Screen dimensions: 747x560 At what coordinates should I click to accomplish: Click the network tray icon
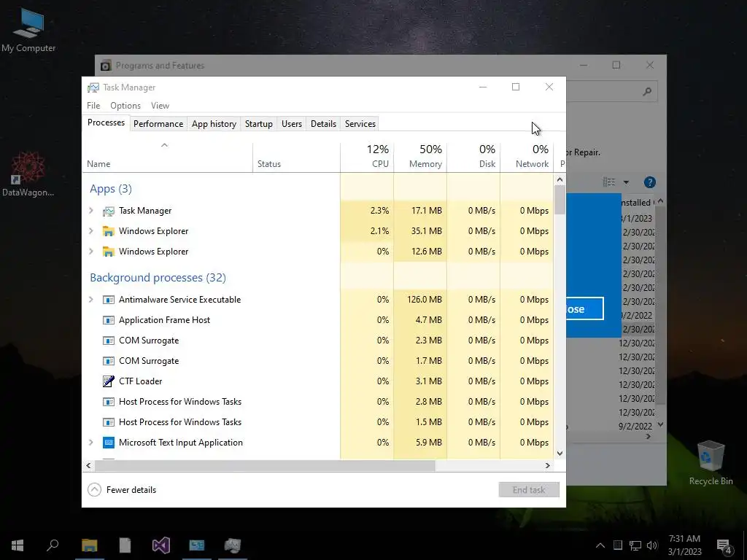(635, 545)
